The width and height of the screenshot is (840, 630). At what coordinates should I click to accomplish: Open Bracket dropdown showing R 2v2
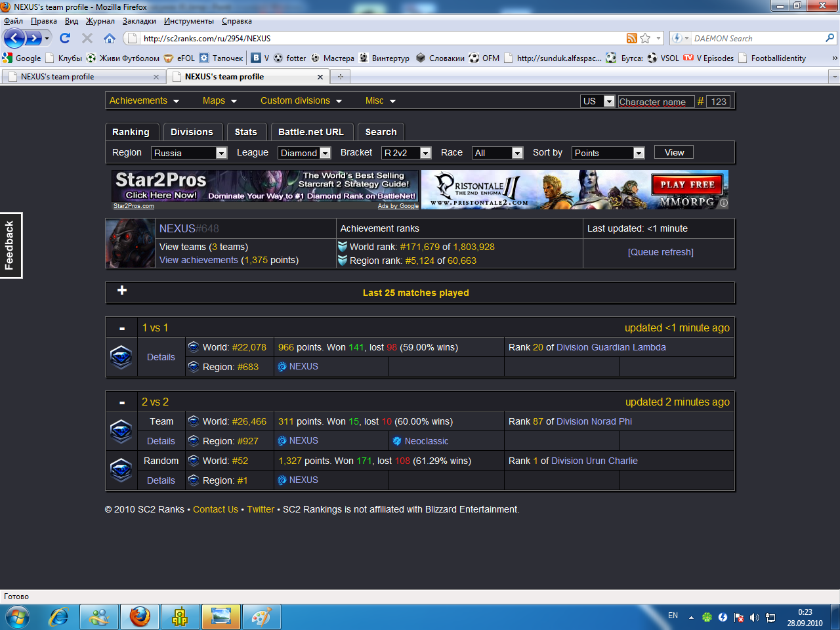[x=406, y=153]
